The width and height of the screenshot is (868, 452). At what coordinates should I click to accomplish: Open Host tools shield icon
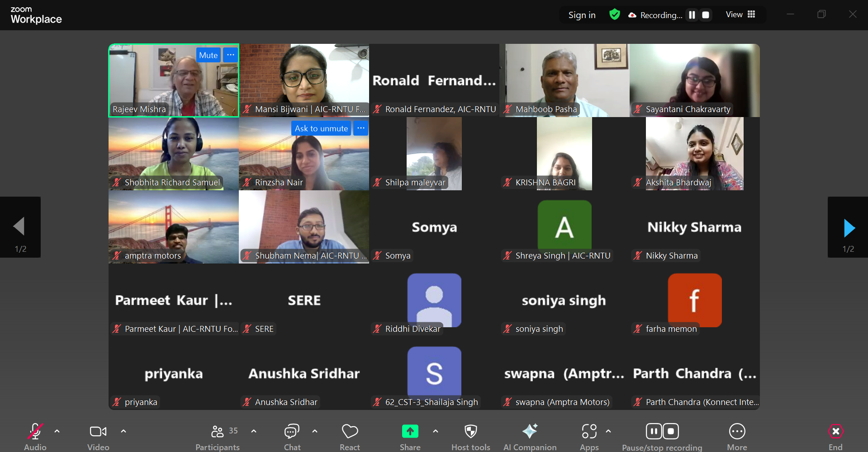pyautogui.click(x=470, y=432)
